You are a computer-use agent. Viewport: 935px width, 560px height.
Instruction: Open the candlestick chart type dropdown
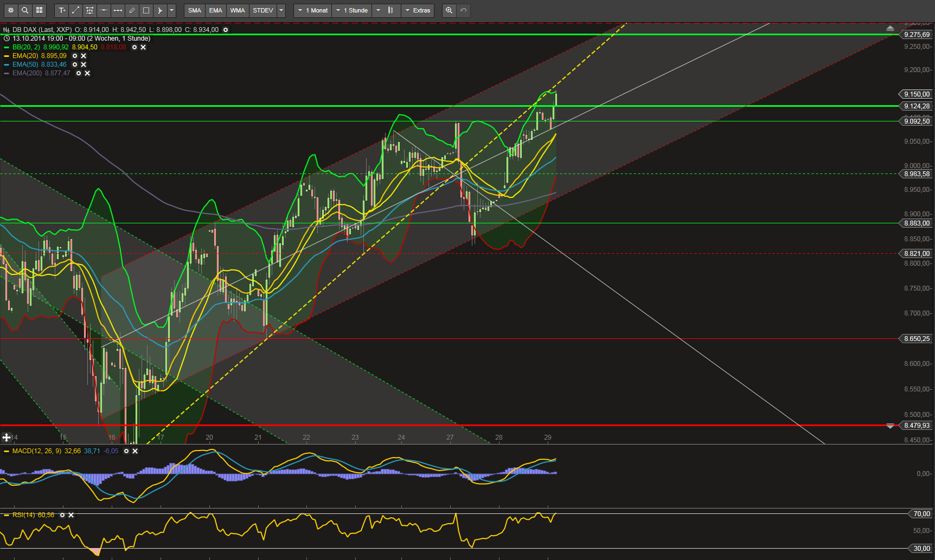[386, 10]
